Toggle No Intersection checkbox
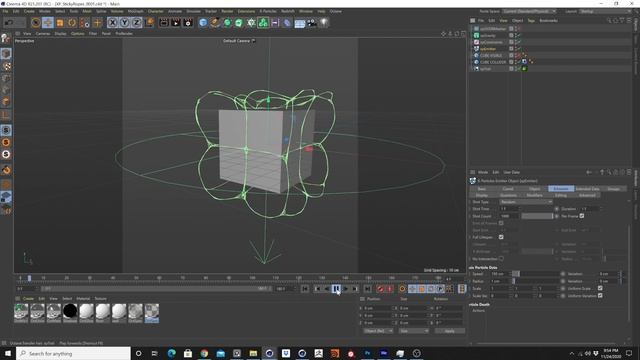This screenshot has width=640, height=360. [x=501, y=259]
